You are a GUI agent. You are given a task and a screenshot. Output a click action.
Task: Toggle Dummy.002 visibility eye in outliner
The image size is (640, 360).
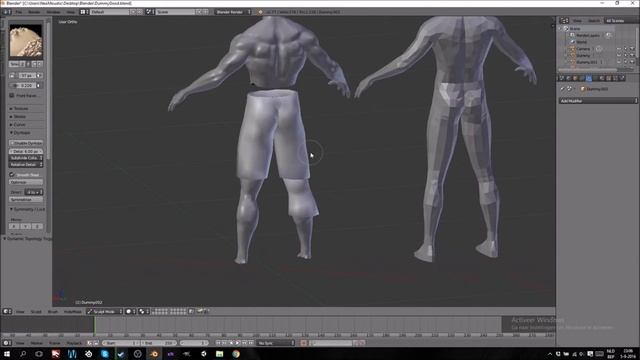tap(619, 62)
